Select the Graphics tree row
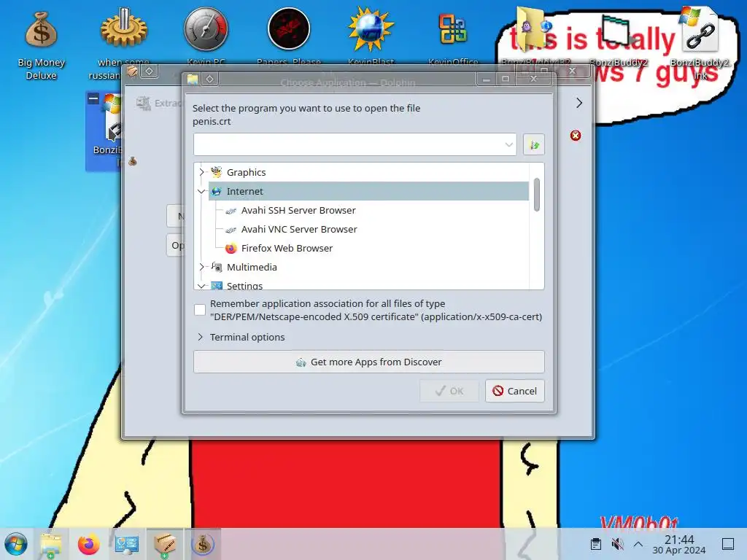747x560 pixels. [368, 172]
